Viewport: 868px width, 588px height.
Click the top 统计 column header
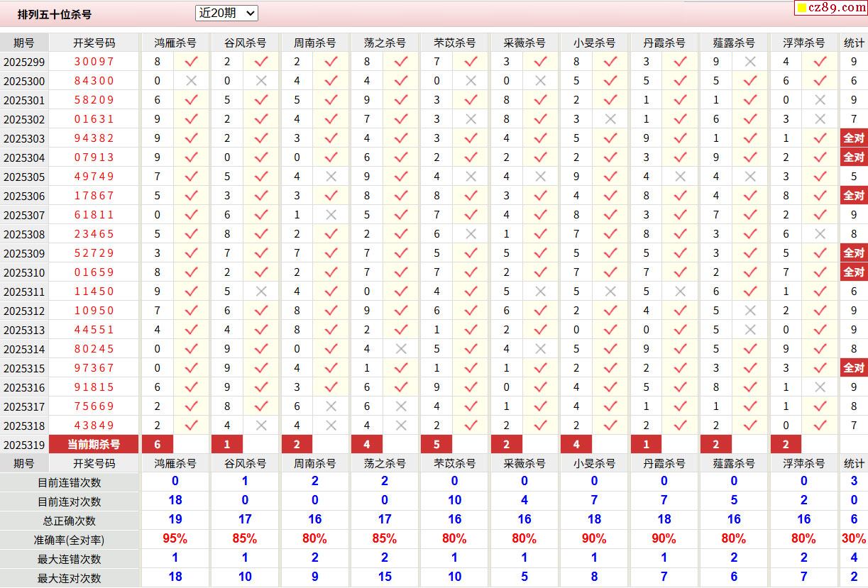(x=854, y=43)
